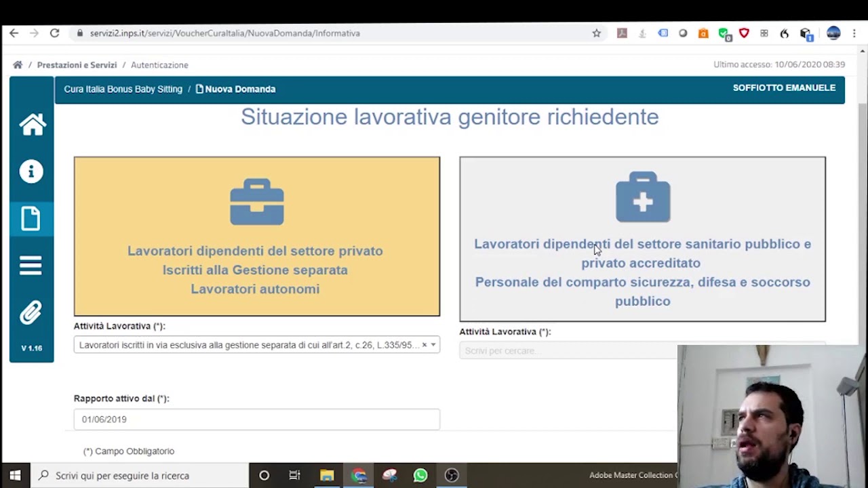This screenshot has width=868, height=488.
Task: Click the page vertical scrollbar
Action: (863, 224)
